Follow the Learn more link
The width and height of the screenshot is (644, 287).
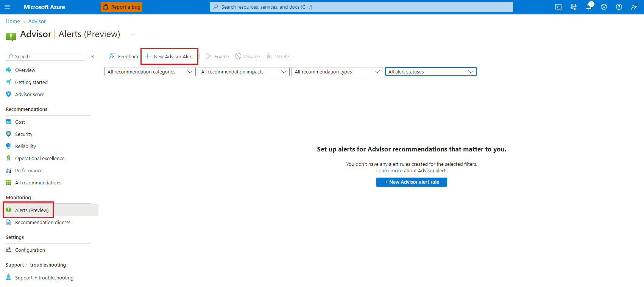(x=389, y=171)
